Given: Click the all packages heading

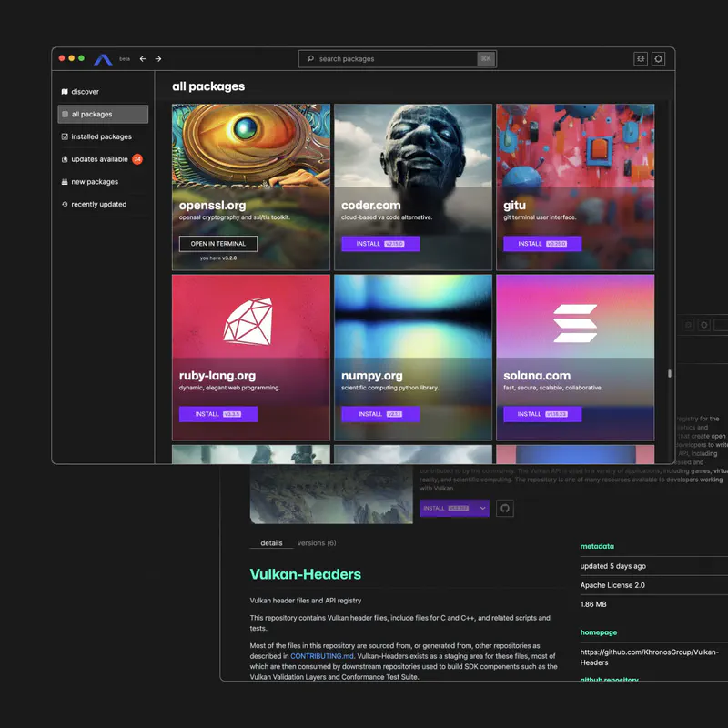Looking at the screenshot, I should pyautogui.click(x=208, y=86).
